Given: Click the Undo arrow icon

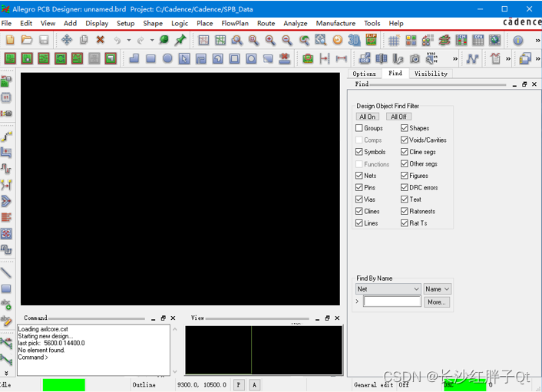Looking at the screenshot, I should click(x=117, y=41).
